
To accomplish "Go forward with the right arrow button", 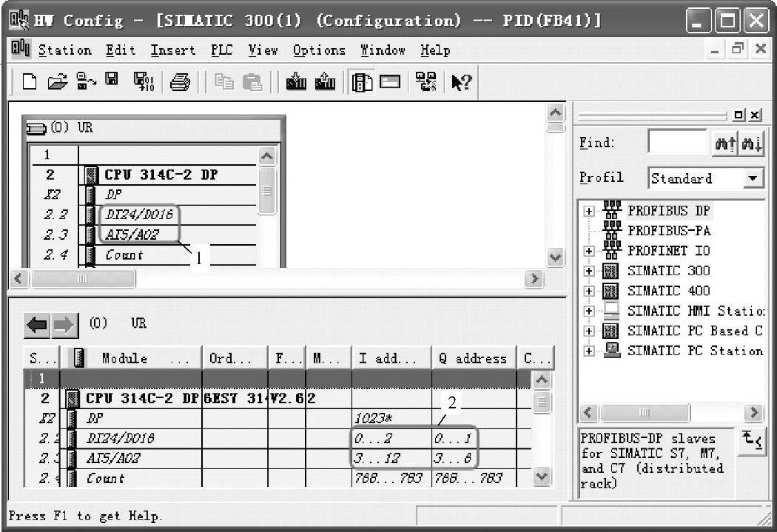I will (x=64, y=326).
